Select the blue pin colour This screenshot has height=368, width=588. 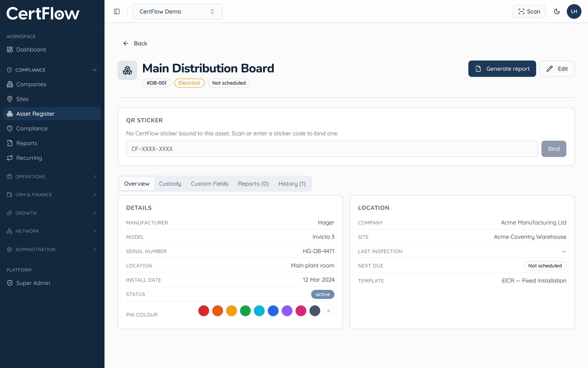coord(273,311)
